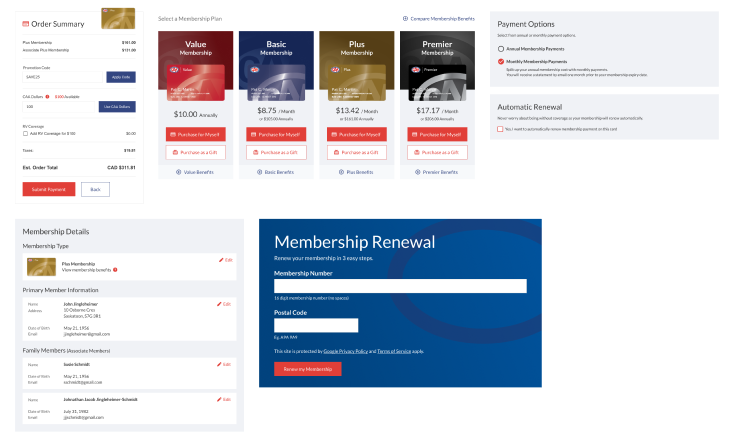Click the pencil edit icon for Primary Member Information
This screenshot has width=734, height=443.
pos(219,304)
